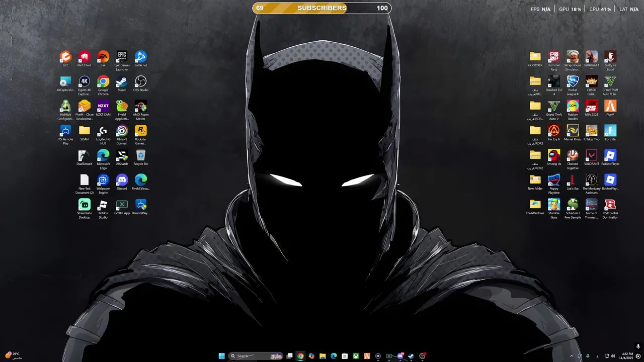Select the GOOOXLR folder

pyautogui.click(x=535, y=59)
